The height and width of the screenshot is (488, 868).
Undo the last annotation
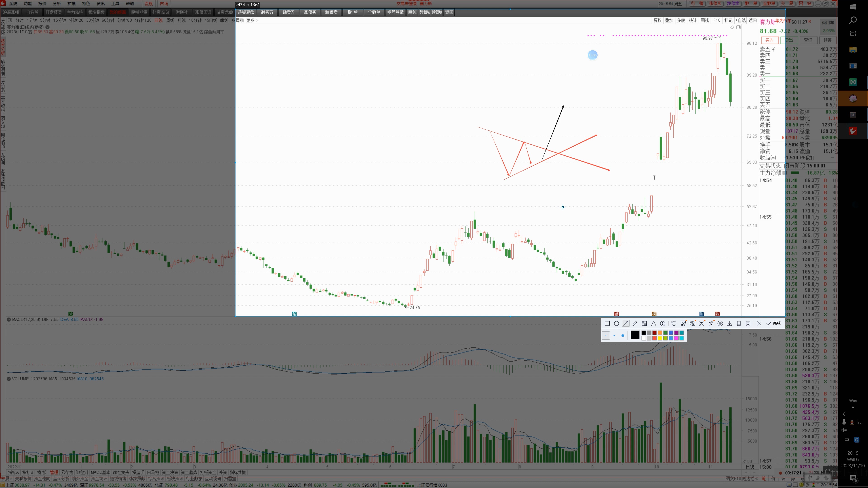[x=674, y=323]
